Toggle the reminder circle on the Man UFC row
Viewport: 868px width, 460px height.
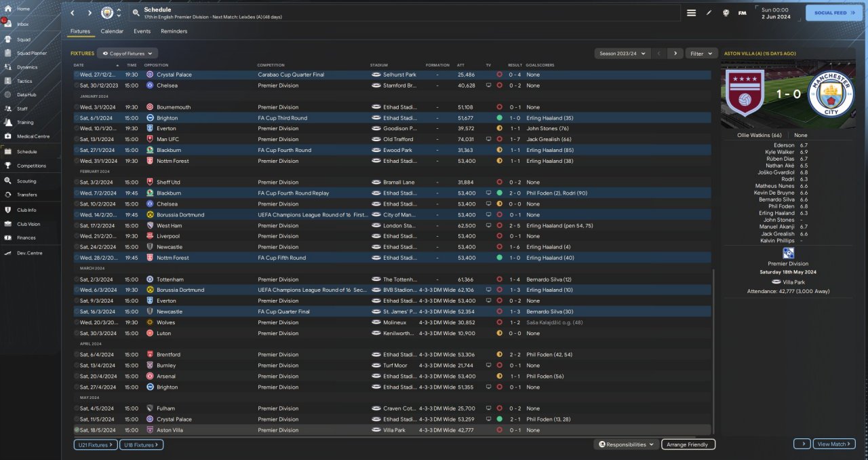(x=77, y=139)
